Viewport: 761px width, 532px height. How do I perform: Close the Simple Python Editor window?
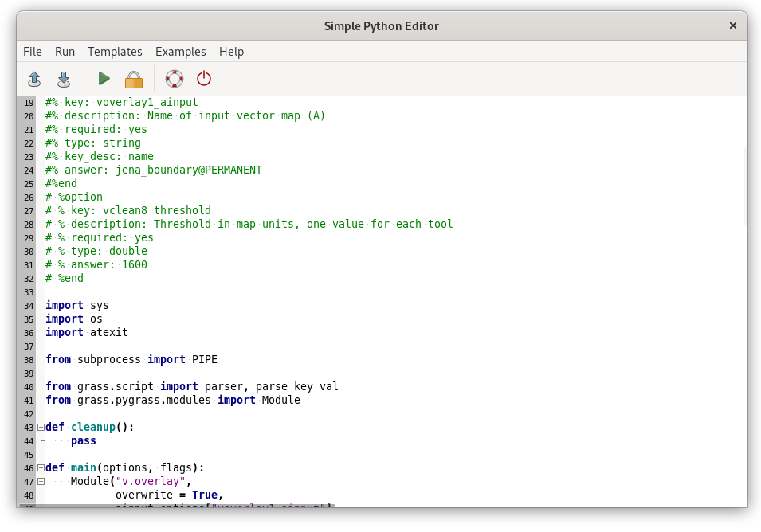click(x=733, y=25)
